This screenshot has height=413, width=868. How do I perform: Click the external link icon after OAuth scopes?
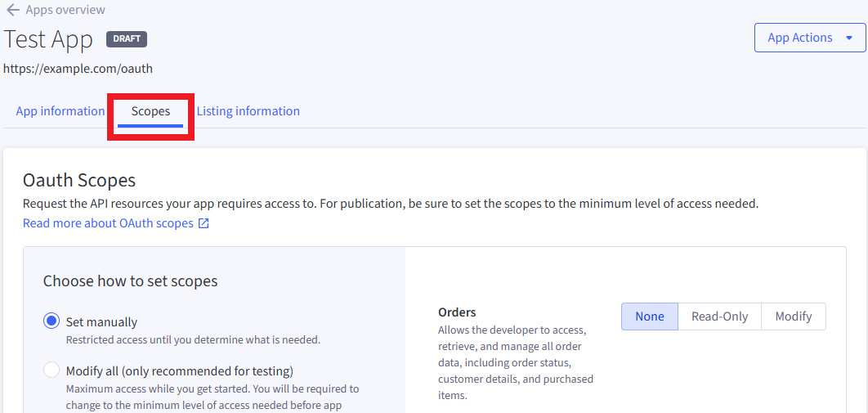click(204, 223)
